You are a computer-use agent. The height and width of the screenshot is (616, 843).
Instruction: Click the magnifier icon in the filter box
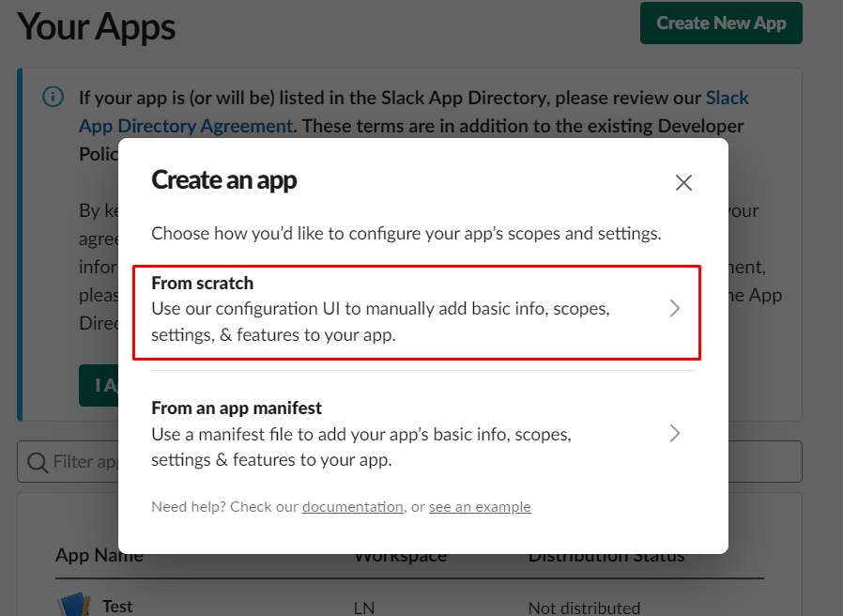click(38, 462)
